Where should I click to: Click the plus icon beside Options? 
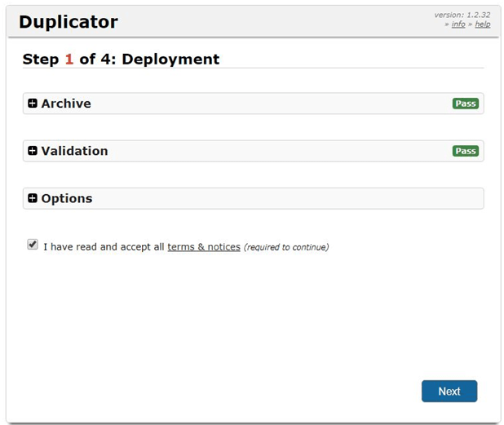(33, 198)
